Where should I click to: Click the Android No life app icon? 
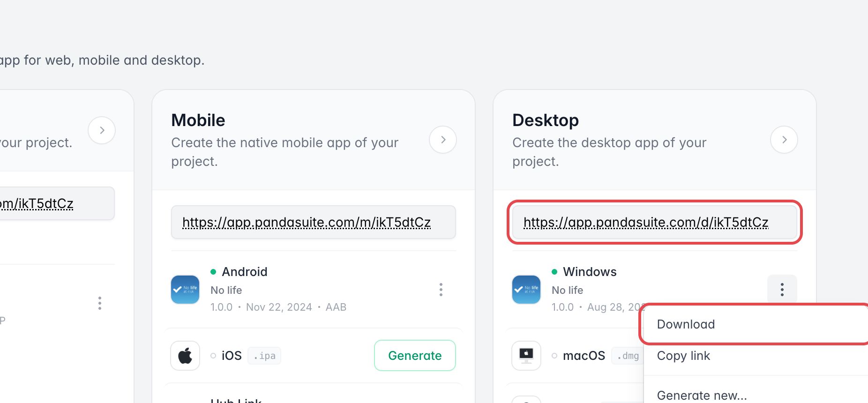185,290
